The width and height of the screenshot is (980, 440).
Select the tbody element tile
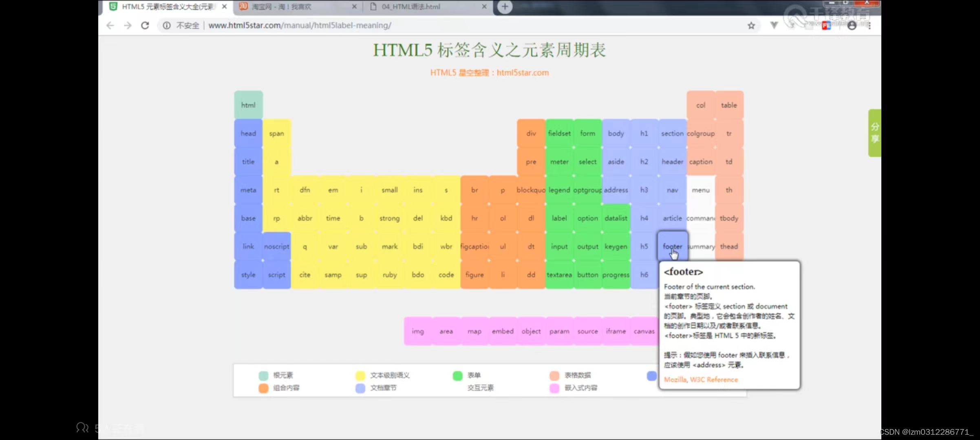point(729,218)
